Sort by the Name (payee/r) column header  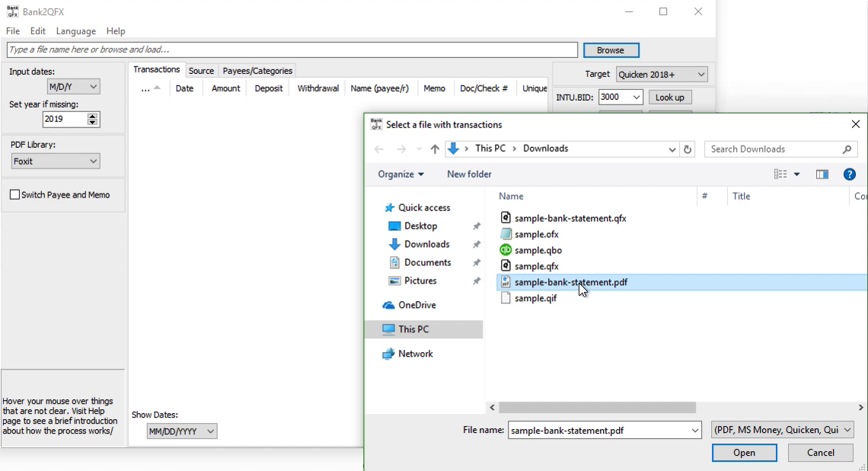(380, 88)
